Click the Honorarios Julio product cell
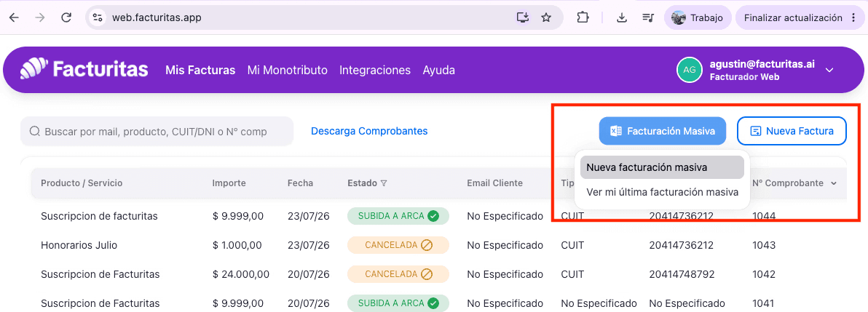This screenshot has width=868, height=312. (79, 245)
